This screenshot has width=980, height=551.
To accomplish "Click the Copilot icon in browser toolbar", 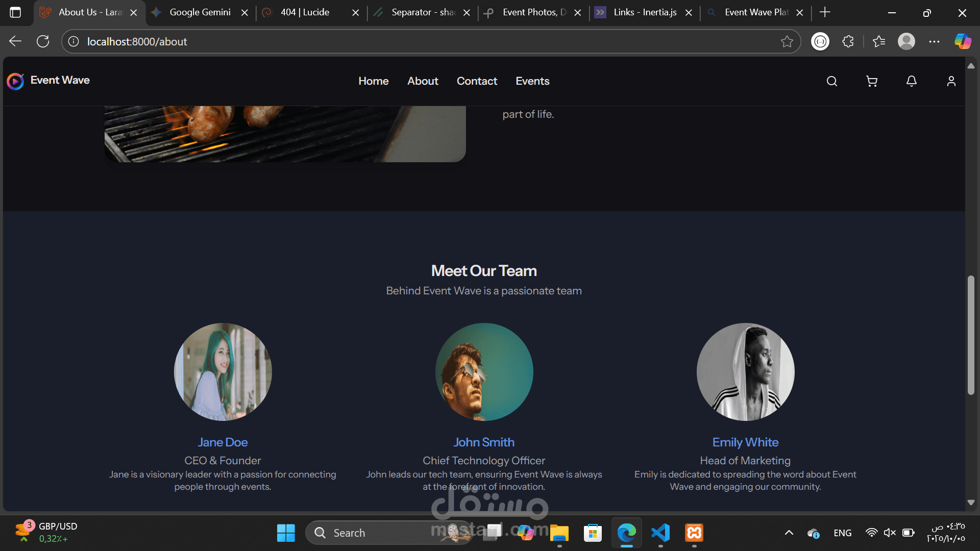I will tap(963, 42).
